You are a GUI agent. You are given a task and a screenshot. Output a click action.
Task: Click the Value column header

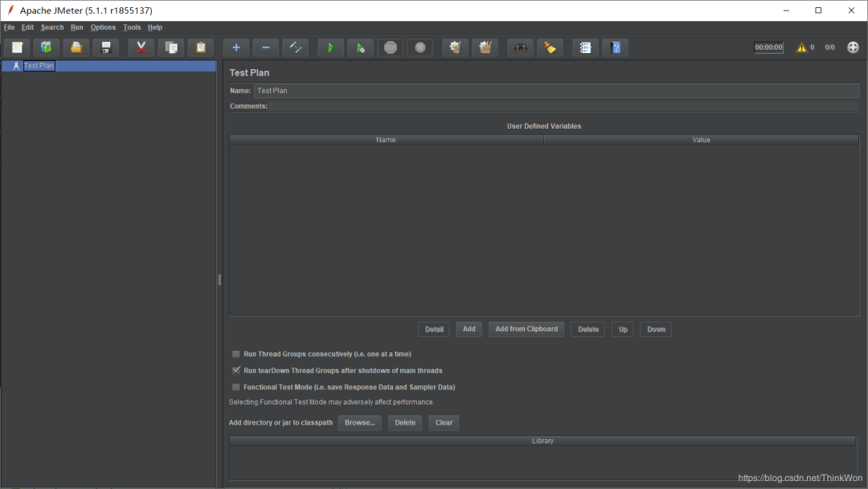[701, 140]
